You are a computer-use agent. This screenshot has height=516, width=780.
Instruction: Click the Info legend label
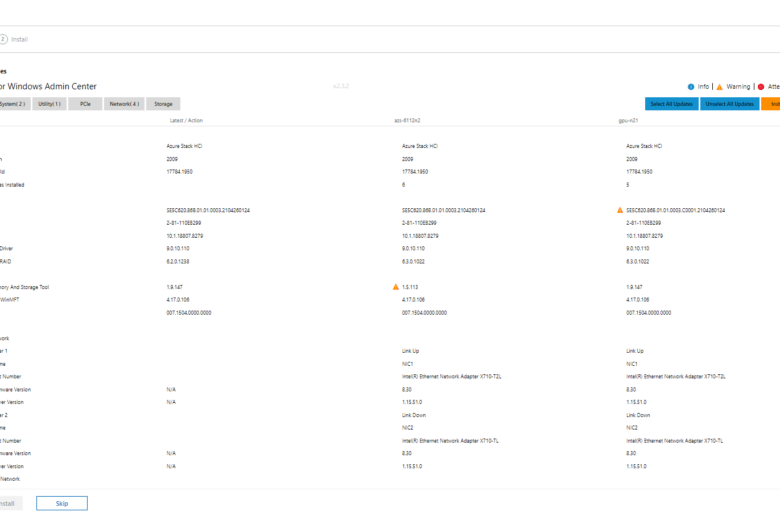(703, 87)
